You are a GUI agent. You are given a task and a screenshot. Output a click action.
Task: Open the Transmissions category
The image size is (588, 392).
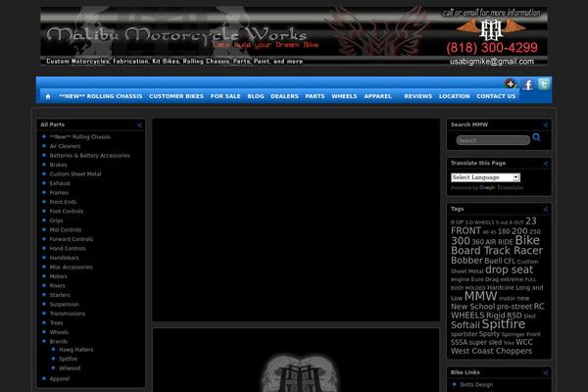coord(67,314)
